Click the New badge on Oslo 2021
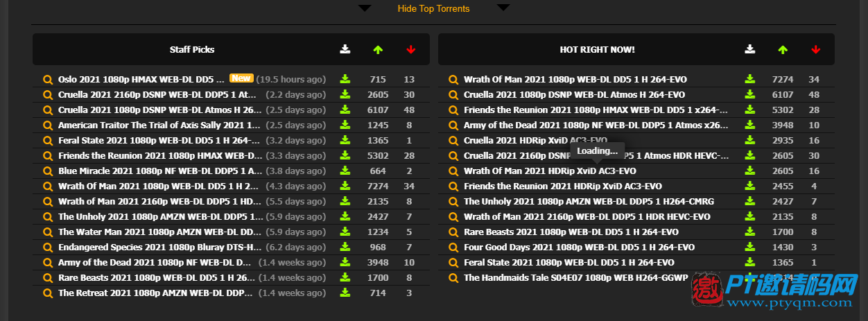Screen dimensions: 868x321 [x=241, y=78]
